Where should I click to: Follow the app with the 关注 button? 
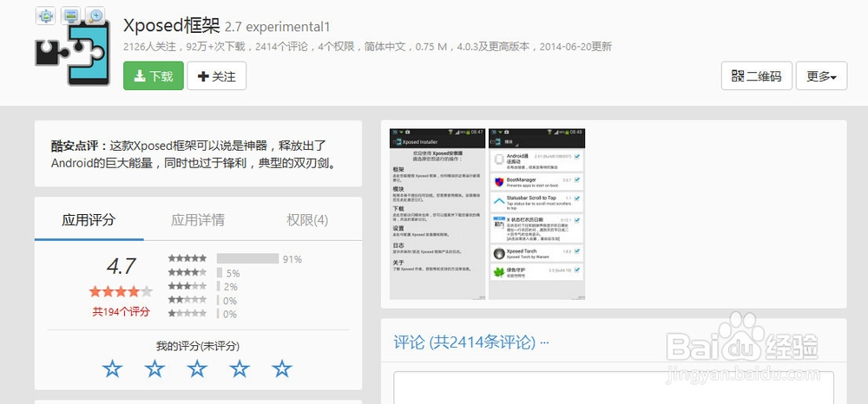[216, 75]
